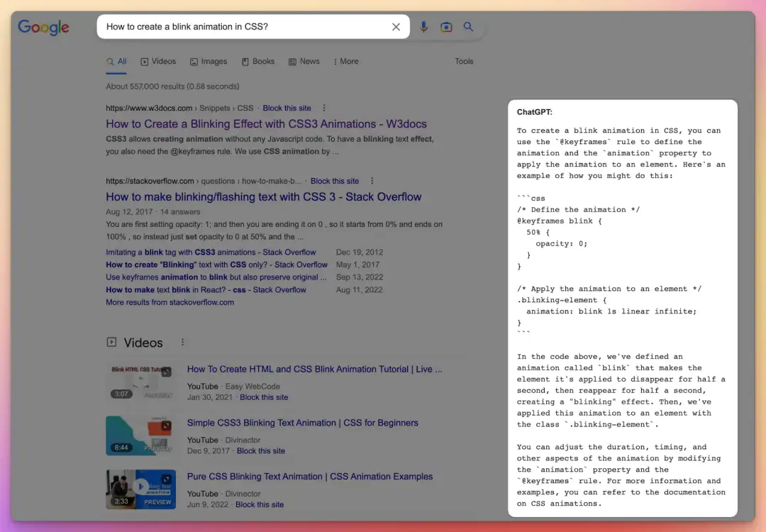
Task: Open More results from stackoverflow.com
Action: [x=170, y=302]
